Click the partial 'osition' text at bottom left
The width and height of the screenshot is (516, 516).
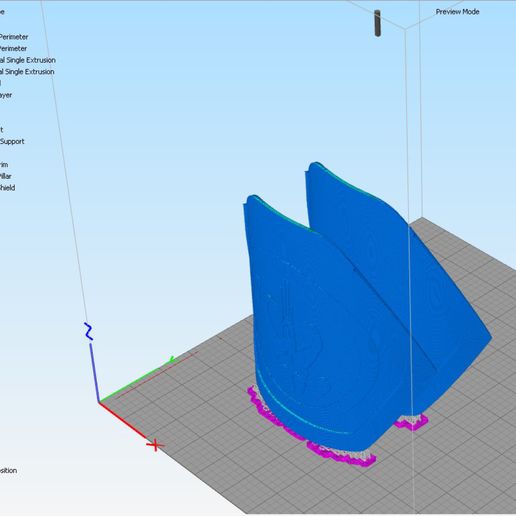tap(8, 470)
